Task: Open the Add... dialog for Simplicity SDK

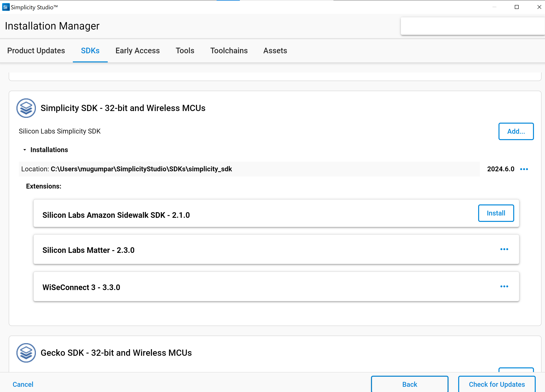Action: coord(516,131)
